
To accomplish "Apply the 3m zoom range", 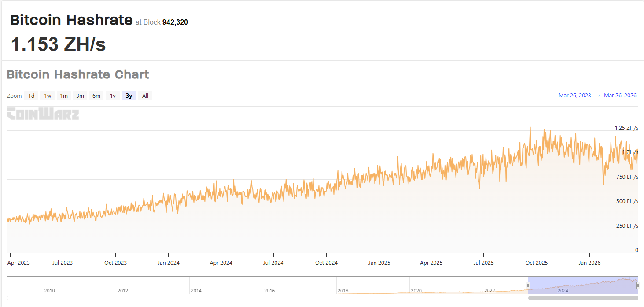I will point(80,96).
